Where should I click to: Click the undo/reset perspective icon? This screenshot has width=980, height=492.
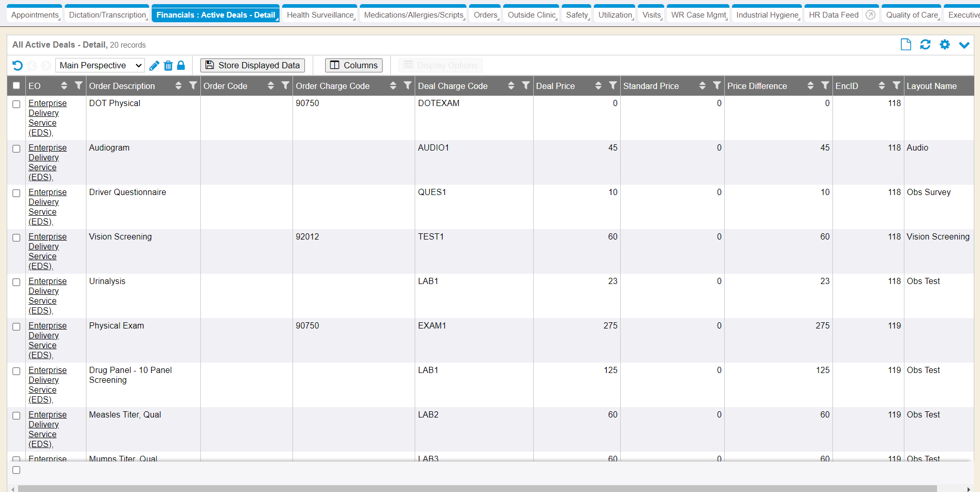coord(18,66)
